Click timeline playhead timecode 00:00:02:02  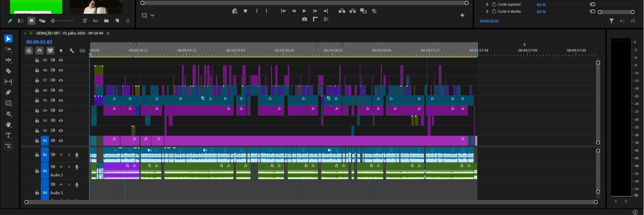click(x=39, y=42)
